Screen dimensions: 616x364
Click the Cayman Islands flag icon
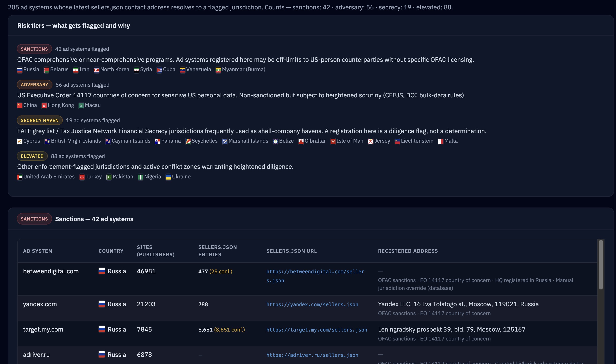pyautogui.click(x=108, y=141)
